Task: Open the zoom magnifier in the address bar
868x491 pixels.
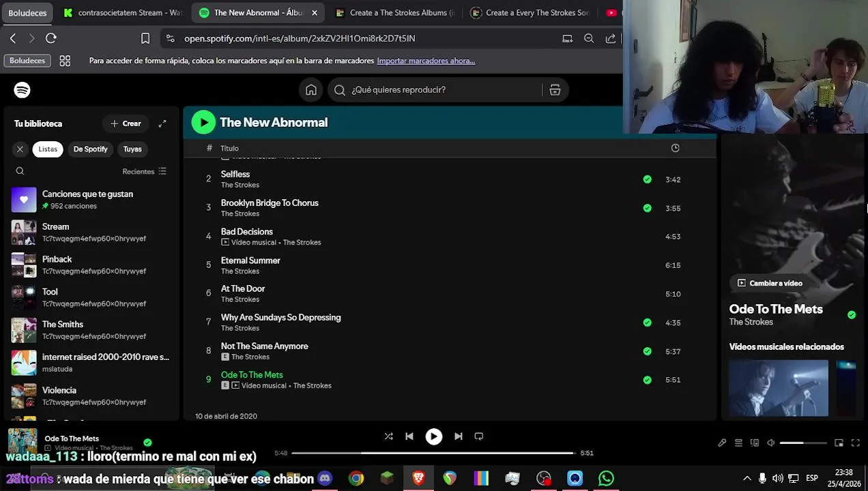Action: (589, 38)
